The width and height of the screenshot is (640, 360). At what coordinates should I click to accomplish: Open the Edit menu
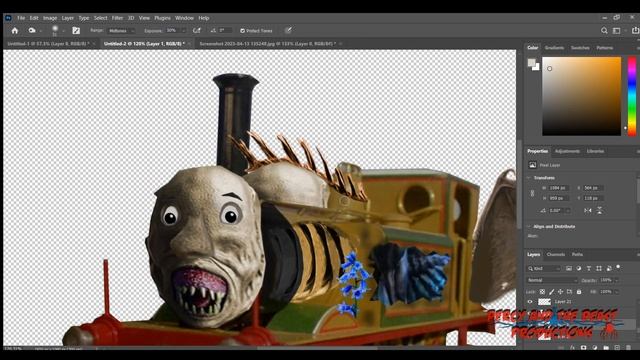tap(34, 18)
